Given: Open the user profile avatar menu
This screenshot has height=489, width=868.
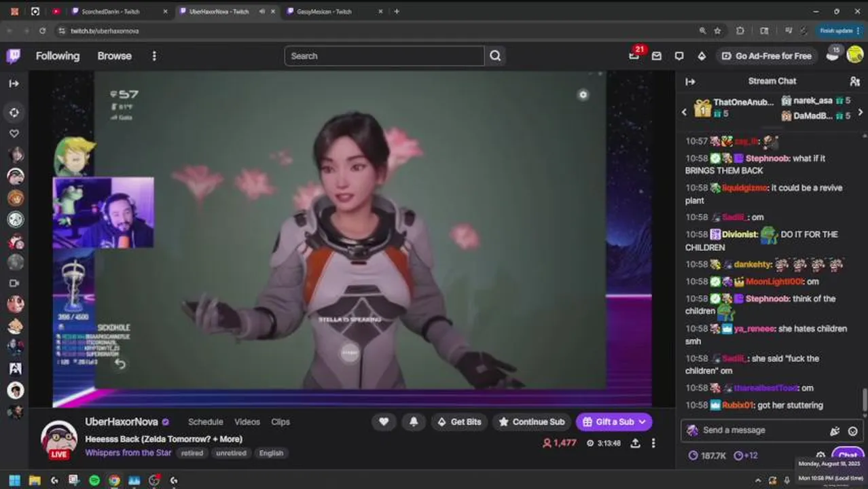Looking at the screenshot, I should (x=854, y=56).
